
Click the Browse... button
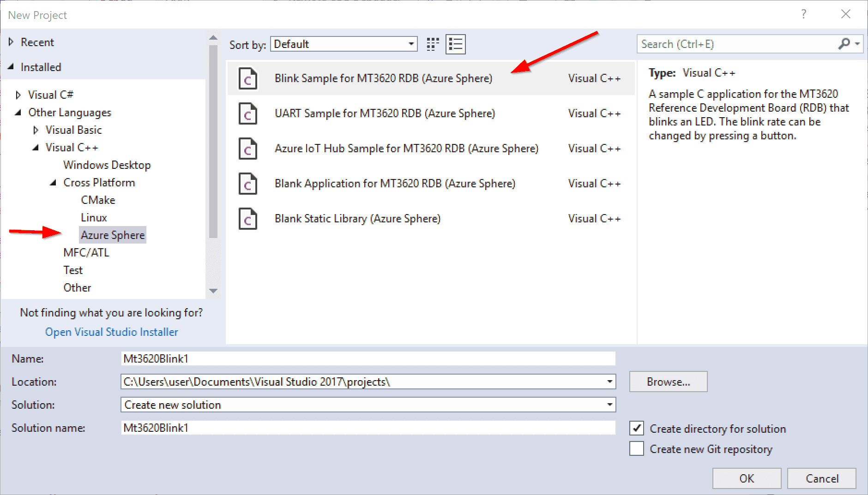pyautogui.click(x=668, y=382)
